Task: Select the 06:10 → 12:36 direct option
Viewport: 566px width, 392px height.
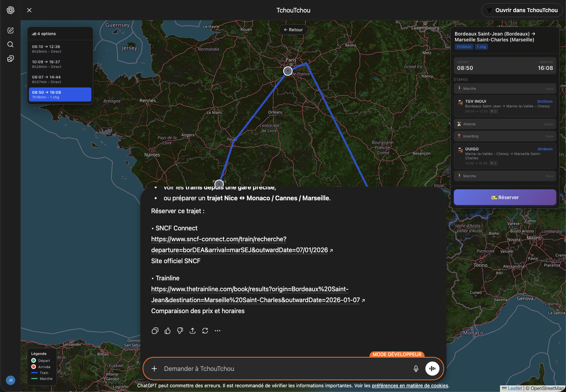Action: click(x=60, y=49)
